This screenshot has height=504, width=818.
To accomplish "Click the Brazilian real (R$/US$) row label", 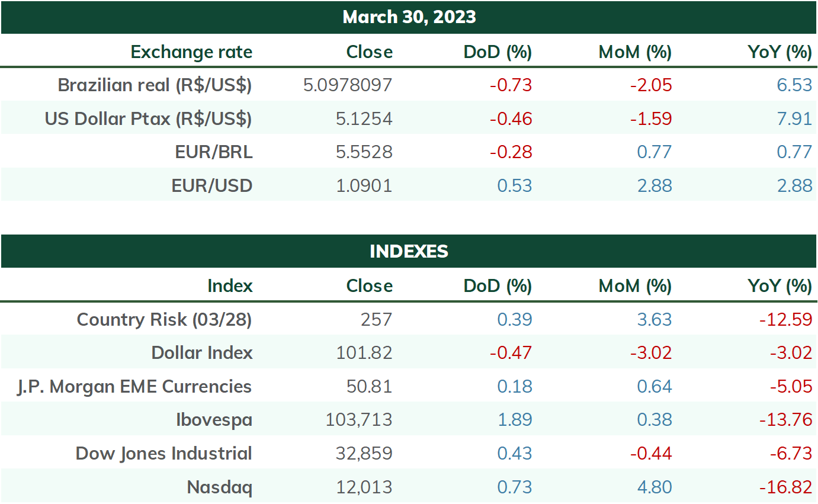I will [x=155, y=85].
